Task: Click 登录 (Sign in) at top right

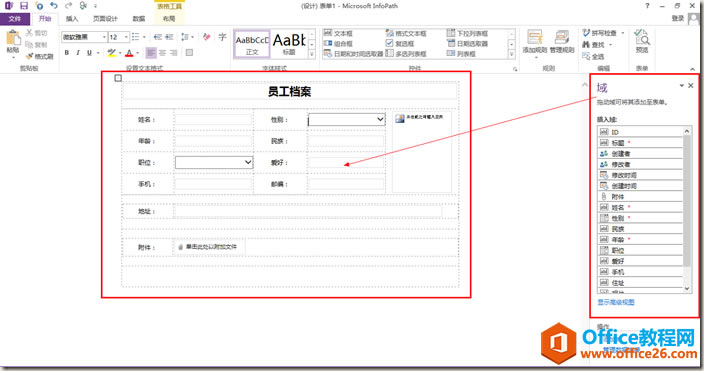Action: [678, 18]
